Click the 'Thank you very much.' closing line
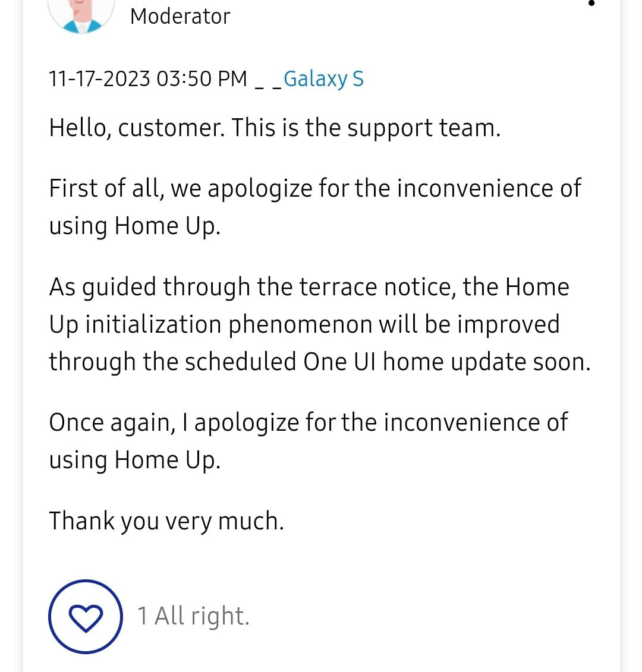 (x=166, y=520)
